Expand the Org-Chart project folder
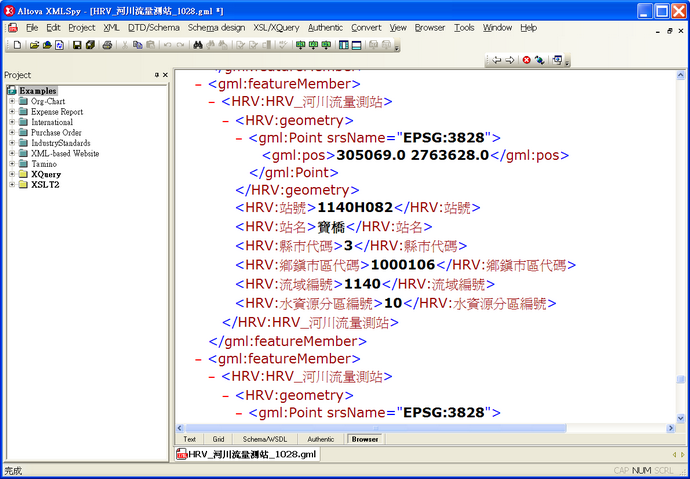The width and height of the screenshot is (690, 479). pos(12,102)
